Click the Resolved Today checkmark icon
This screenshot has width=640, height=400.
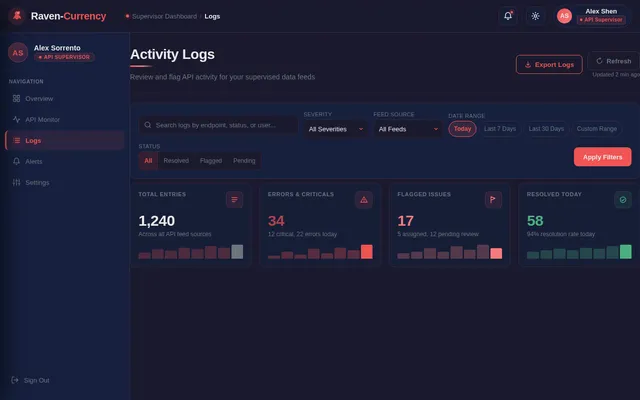[622, 200]
